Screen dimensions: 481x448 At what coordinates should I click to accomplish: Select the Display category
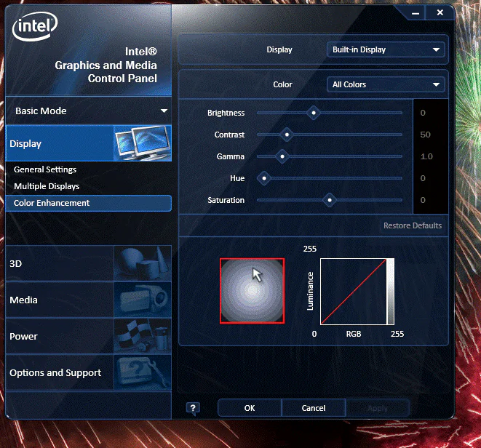89,143
